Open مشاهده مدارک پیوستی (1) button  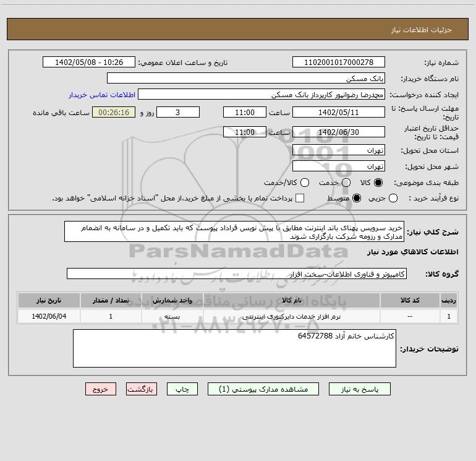coord(263,389)
